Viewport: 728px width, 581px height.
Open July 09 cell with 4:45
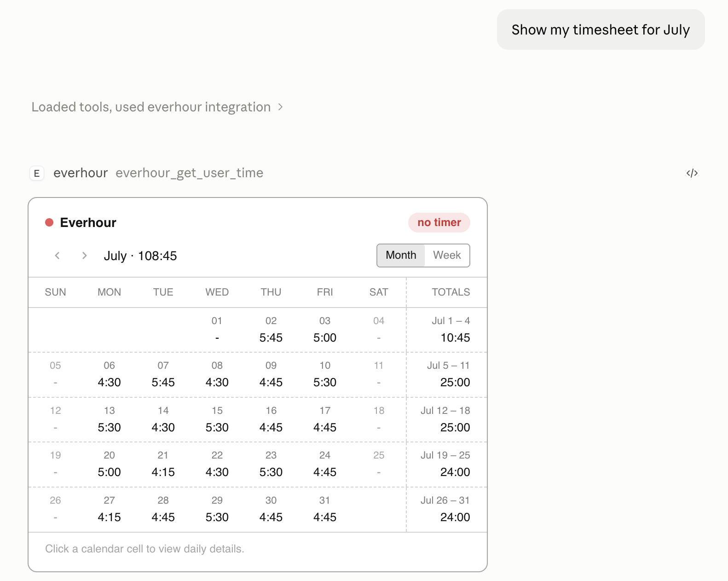tap(271, 374)
